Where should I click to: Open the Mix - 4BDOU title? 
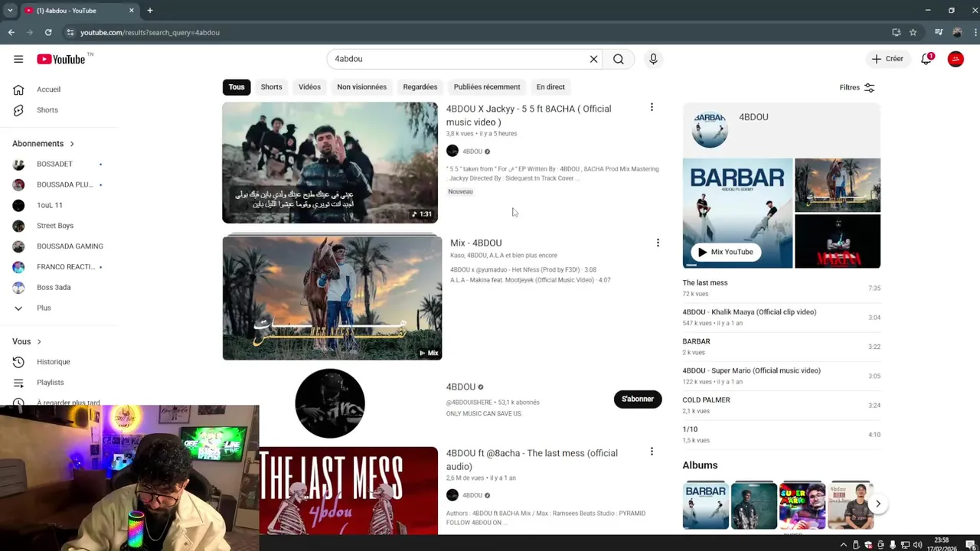coord(476,243)
